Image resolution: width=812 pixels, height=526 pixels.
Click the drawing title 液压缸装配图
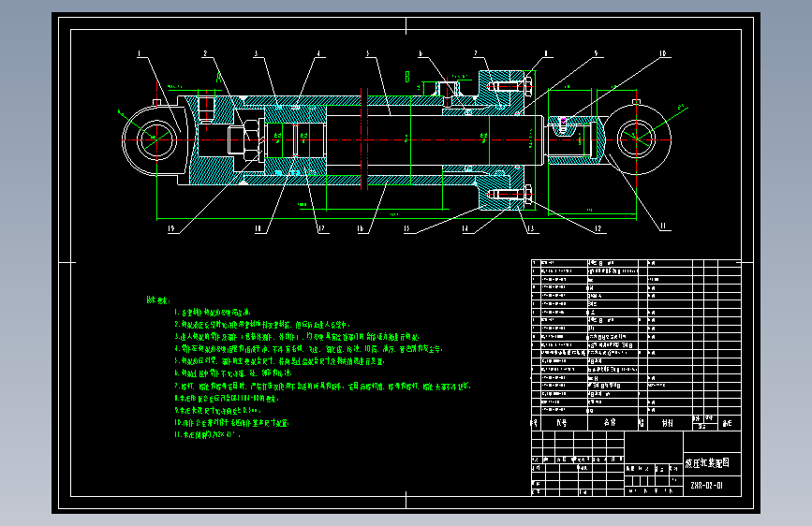pyautogui.click(x=707, y=463)
